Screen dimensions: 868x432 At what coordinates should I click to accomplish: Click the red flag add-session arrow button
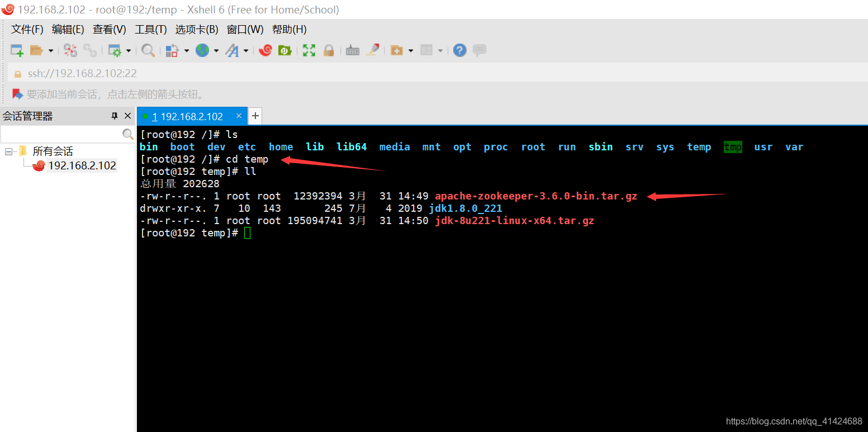tap(17, 94)
